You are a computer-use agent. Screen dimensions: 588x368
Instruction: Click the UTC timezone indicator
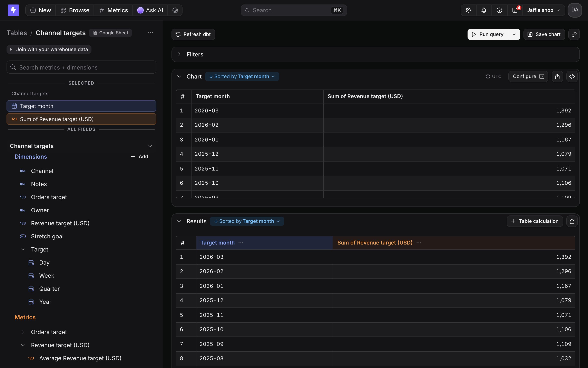[493, 76]
